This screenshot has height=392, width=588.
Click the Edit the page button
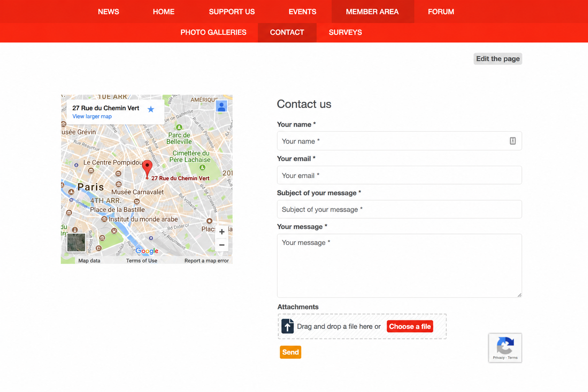tap(498, 59)
